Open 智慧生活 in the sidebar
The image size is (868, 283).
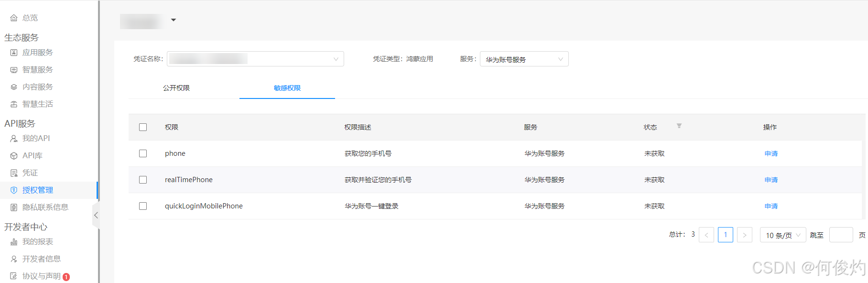(38, 104)
